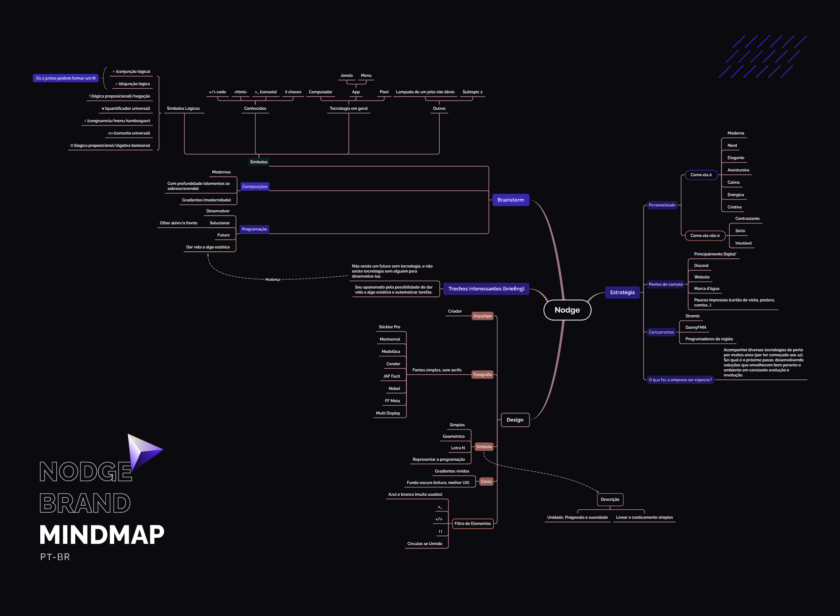Click the Personalidade node
The width and height of the screenshot is (840, 616).
pos(662,205)
